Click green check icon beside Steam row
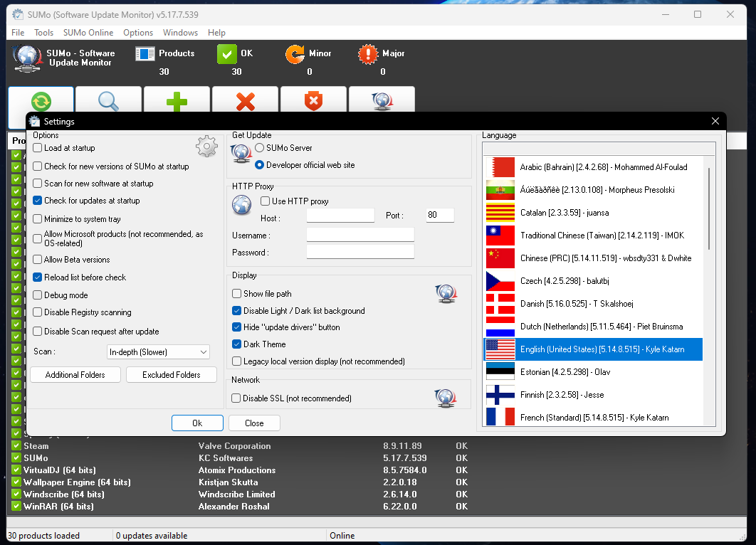 (16, 445)
